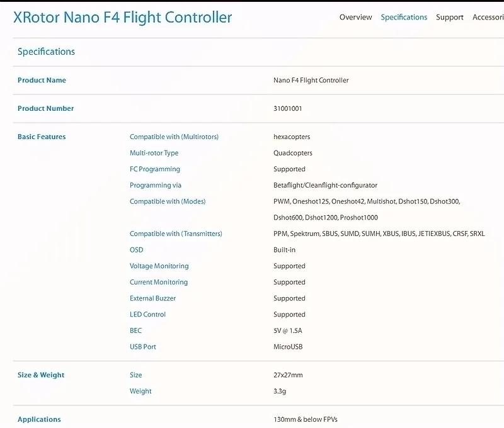
Task: Switch to the Specifications tab
Action: tap(404, 18)
